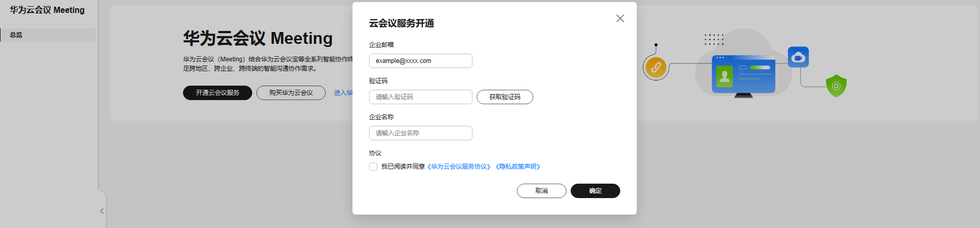Click the blue cloud camera icon
The height and width of the screenshot is (228, 980).
click(798, 57)
